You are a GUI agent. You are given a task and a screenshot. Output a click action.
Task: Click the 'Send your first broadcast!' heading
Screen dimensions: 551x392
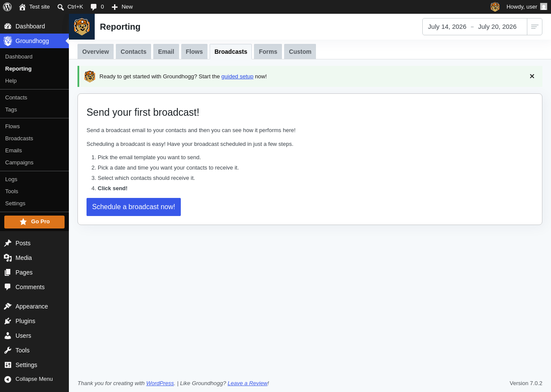(143, 112)
